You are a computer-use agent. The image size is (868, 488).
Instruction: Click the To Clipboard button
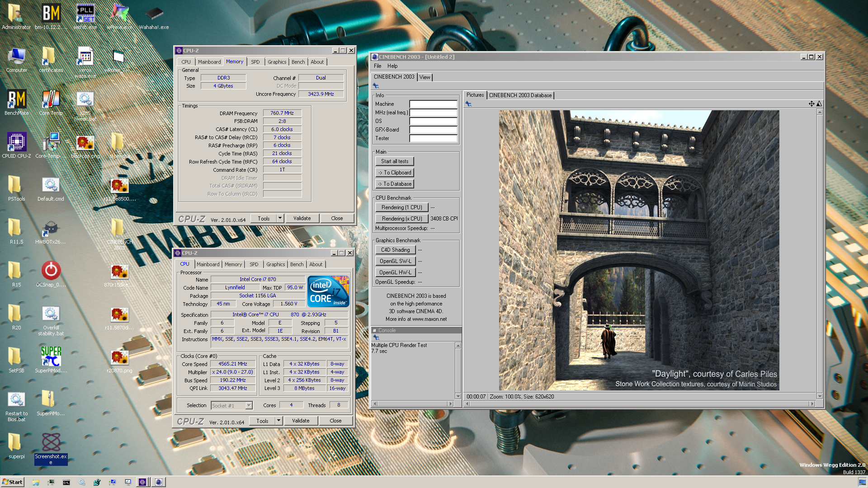click(x=395, y=173)
